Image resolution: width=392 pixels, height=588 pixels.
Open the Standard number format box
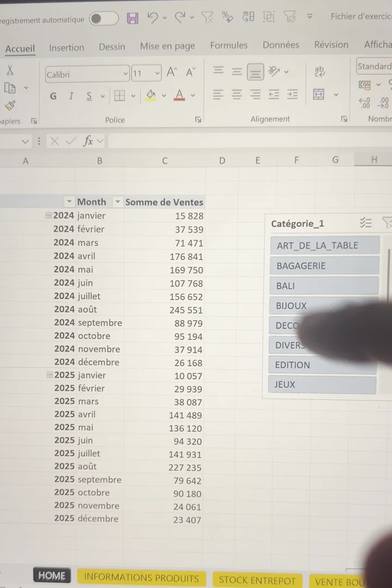click(374, 66)
